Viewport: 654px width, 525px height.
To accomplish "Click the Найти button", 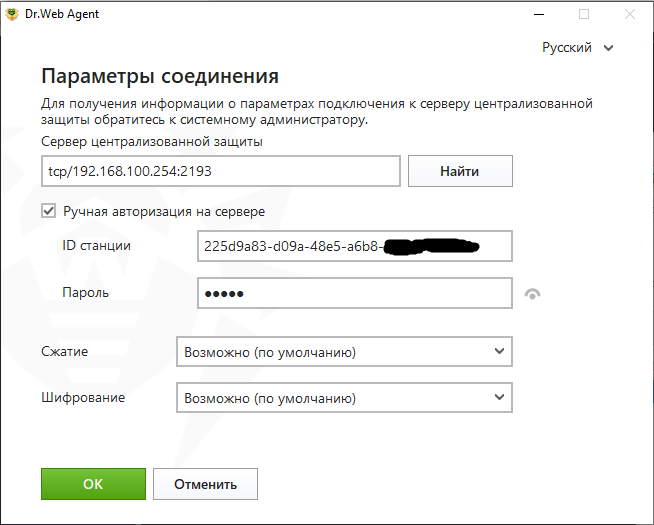I will click(460, 171).
